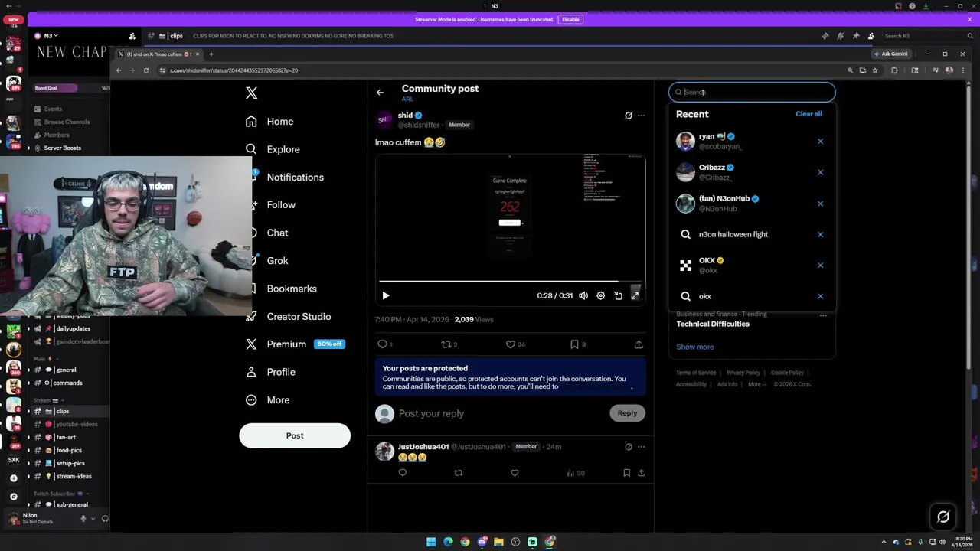Open the general channel in Discord
980x551 pixels.
[66, 370]
